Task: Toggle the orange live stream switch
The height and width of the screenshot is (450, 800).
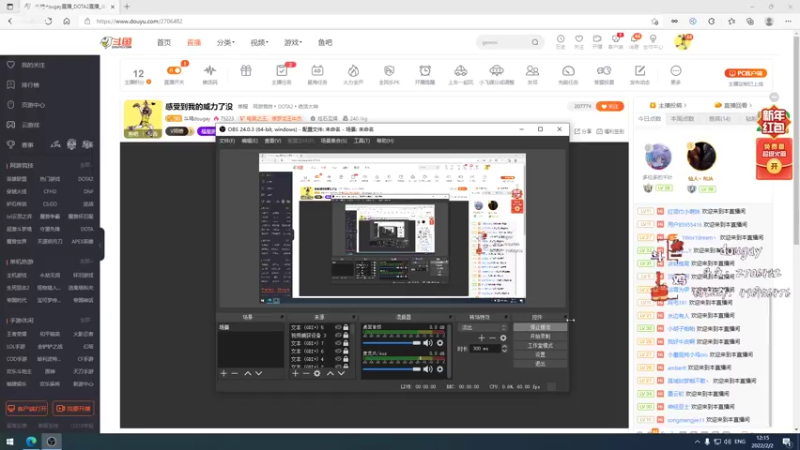Action: 173,70
